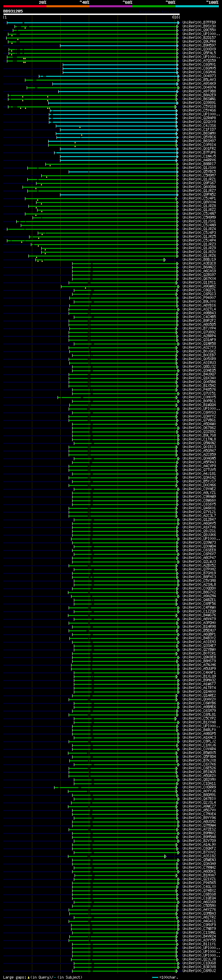Viewport: 222px width, 980px height.
Task: Select hit label UniRef100_Q9LPR4
Action: [x=199, y=41]
